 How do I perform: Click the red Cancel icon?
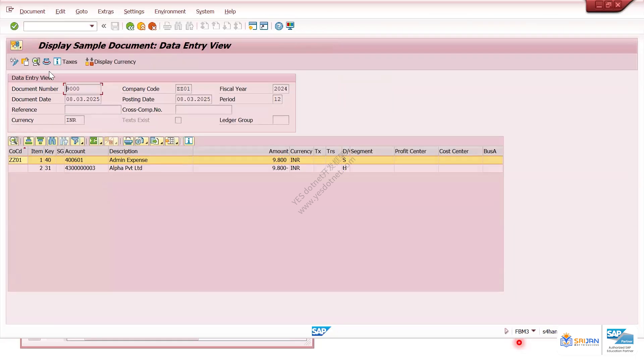[152, 26]
